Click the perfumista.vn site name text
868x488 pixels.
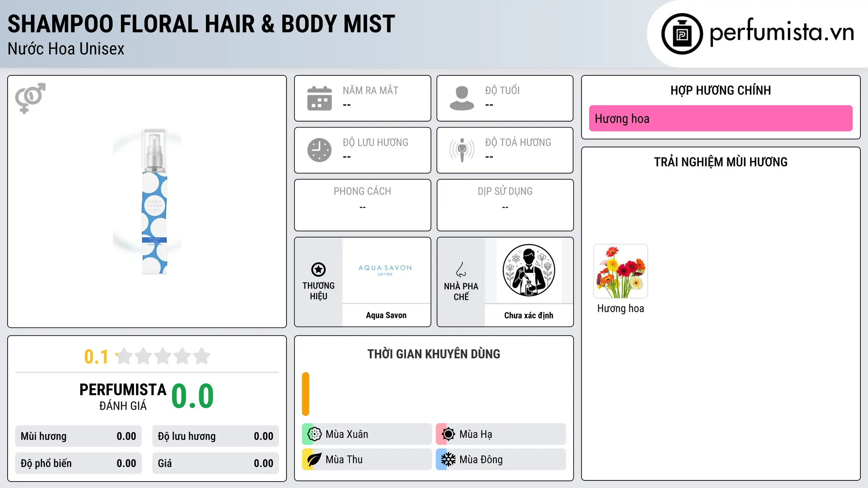pos(782,32)
